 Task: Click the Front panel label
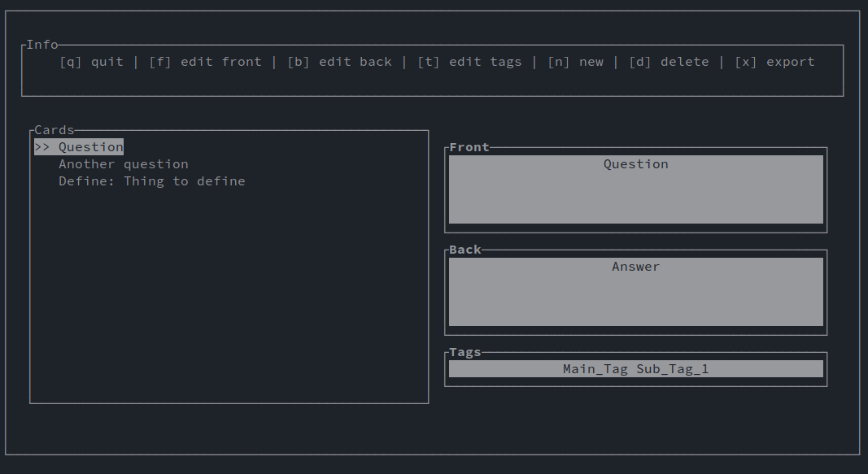469,147
